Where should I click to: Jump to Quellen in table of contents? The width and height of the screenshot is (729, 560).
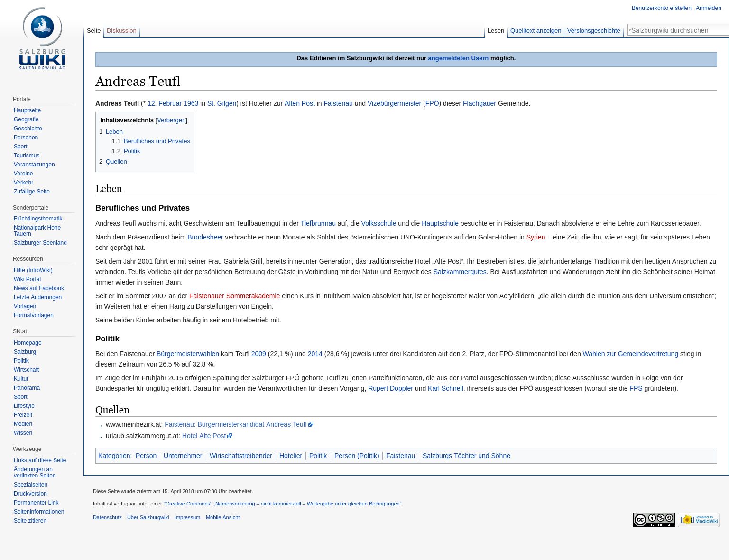point(116,162)
